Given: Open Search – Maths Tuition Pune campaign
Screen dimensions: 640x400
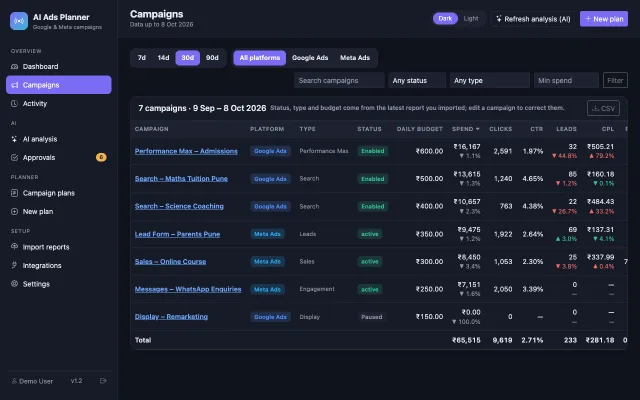Looking at the screenshot, I should tap(181, 179).
